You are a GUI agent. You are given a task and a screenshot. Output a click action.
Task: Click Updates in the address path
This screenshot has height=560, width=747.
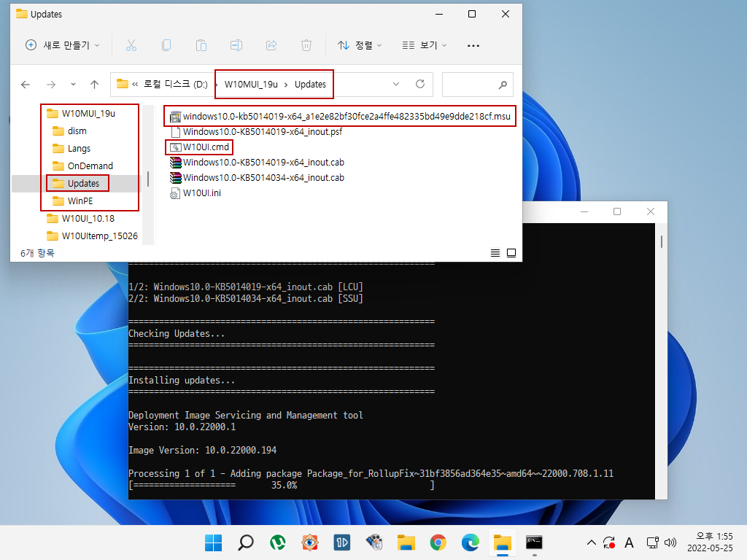point(310,85)
